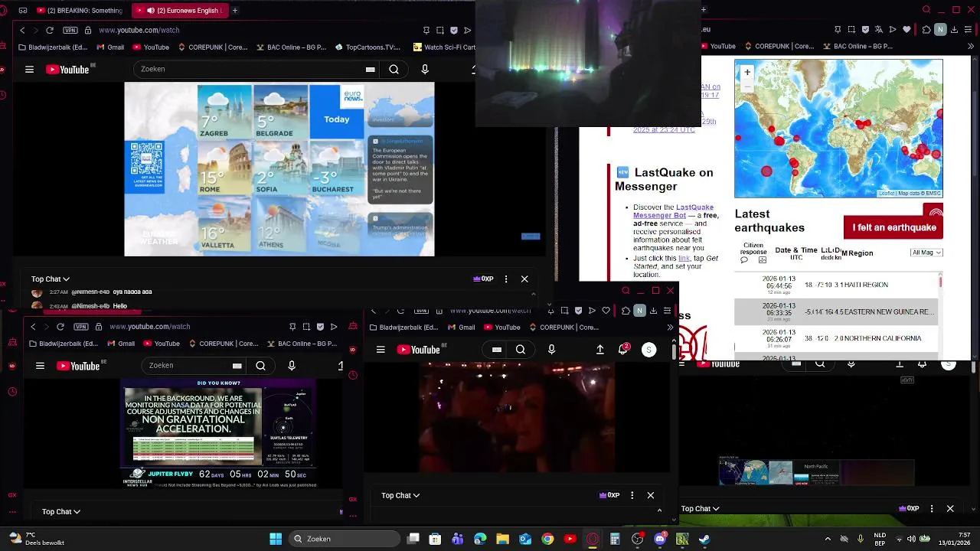The image size is (980, 551).
Task: Reload the page in top-left browser window
Action: (x=50, y=30)
